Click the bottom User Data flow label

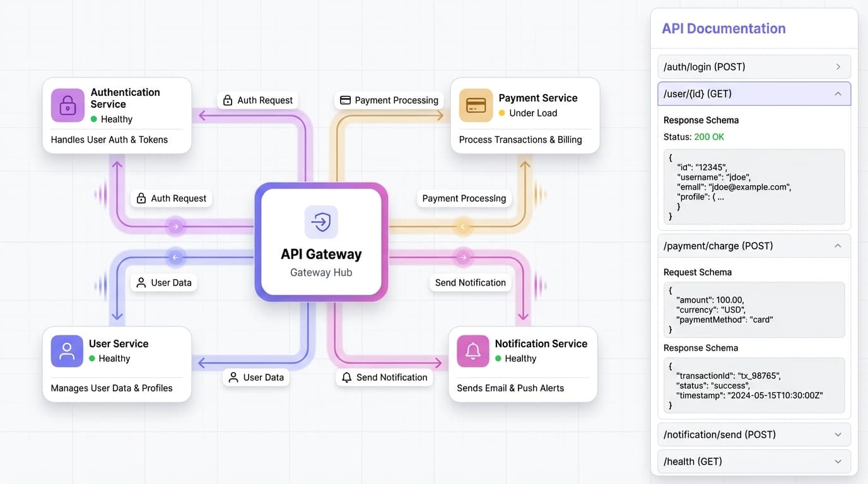256,377
